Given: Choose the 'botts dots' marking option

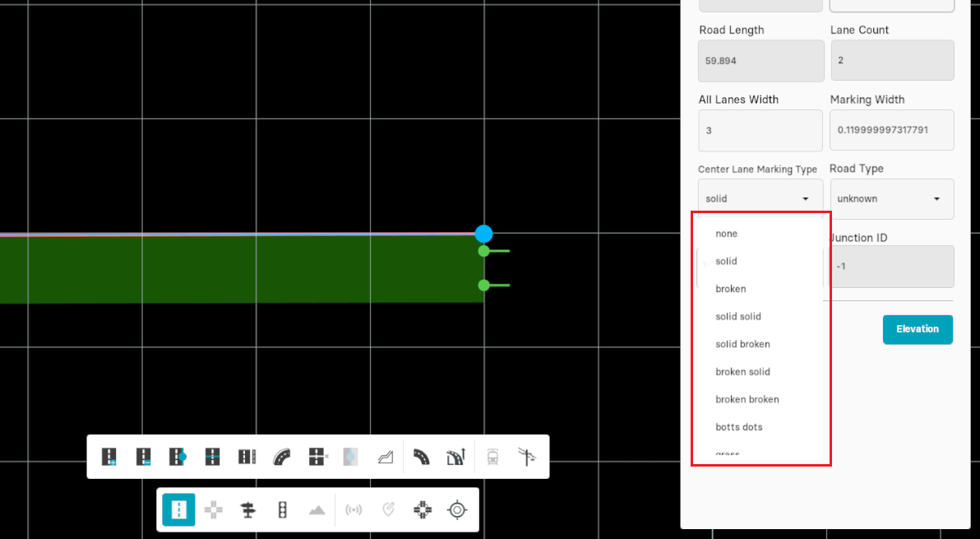Looking at the screenshot, I should coord(739,427).
